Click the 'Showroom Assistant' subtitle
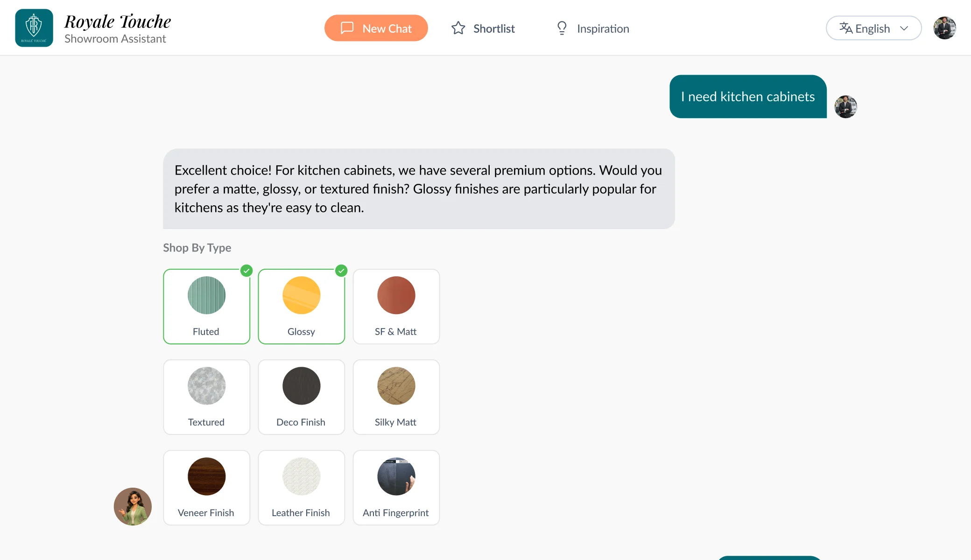 tap(115, 39)
